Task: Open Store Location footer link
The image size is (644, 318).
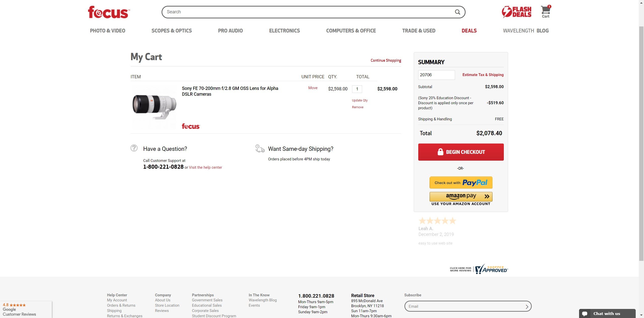Action: 167,305
